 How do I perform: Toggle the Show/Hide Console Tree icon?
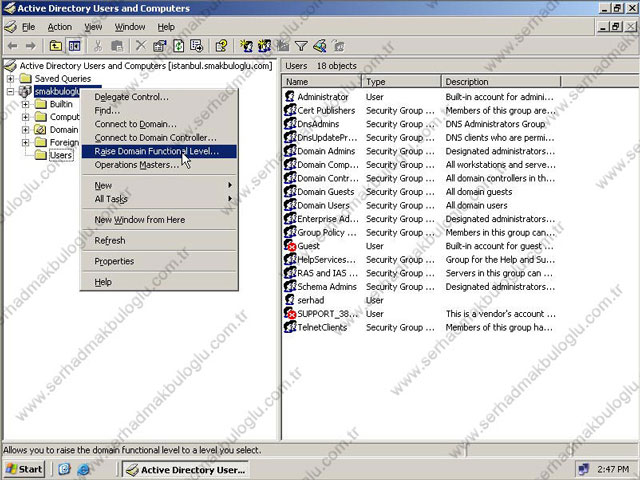(x=74, y=46)
